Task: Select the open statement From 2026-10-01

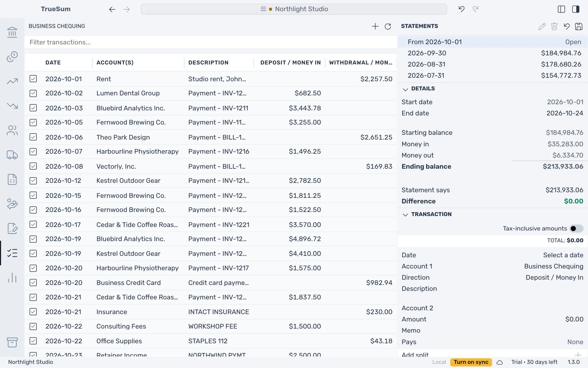Action: [x=492, y=42]
